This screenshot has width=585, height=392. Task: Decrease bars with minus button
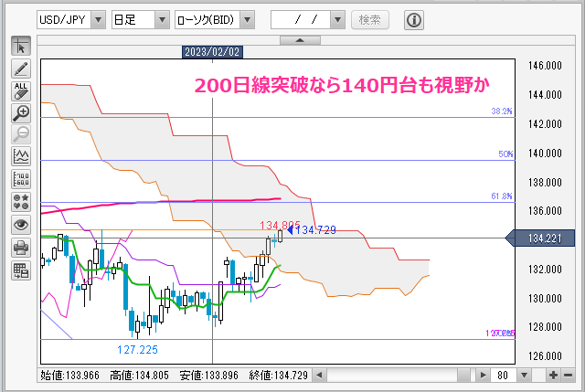click(568, 375)
